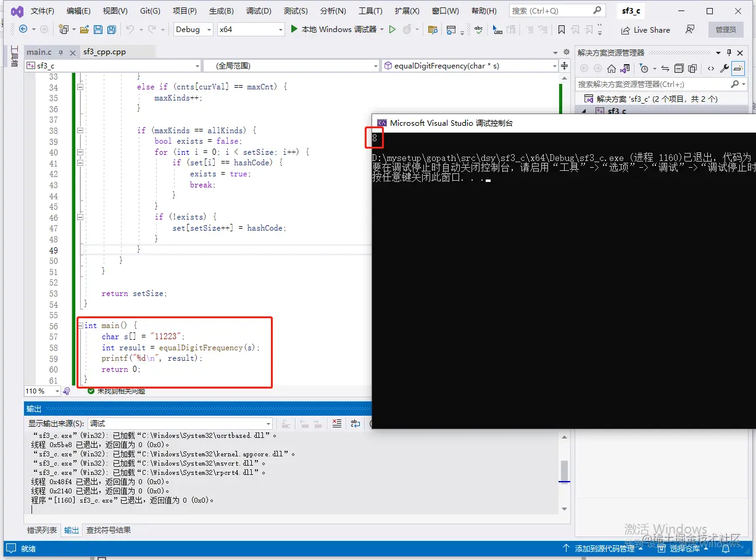This screenshot has width=756, height=560.
Task: Switch to the 查找符号结果 tab
Action: point(108,530)
